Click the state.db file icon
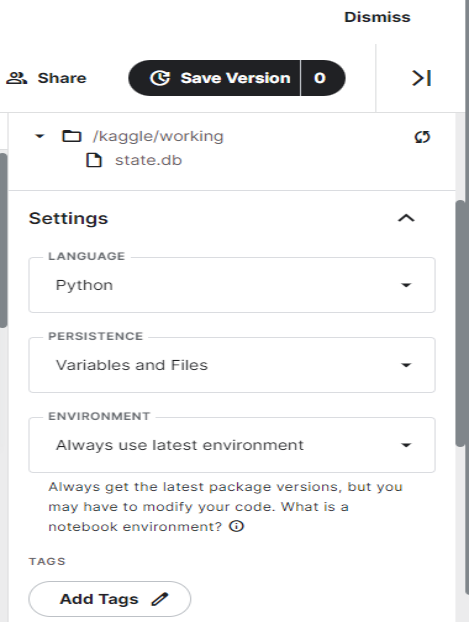The image size is (469, 622). pos(94,160)
